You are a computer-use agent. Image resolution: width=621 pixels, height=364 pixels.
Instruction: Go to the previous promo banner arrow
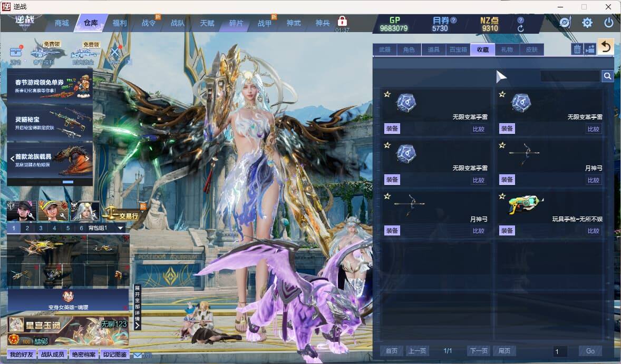tap(12, 159)
